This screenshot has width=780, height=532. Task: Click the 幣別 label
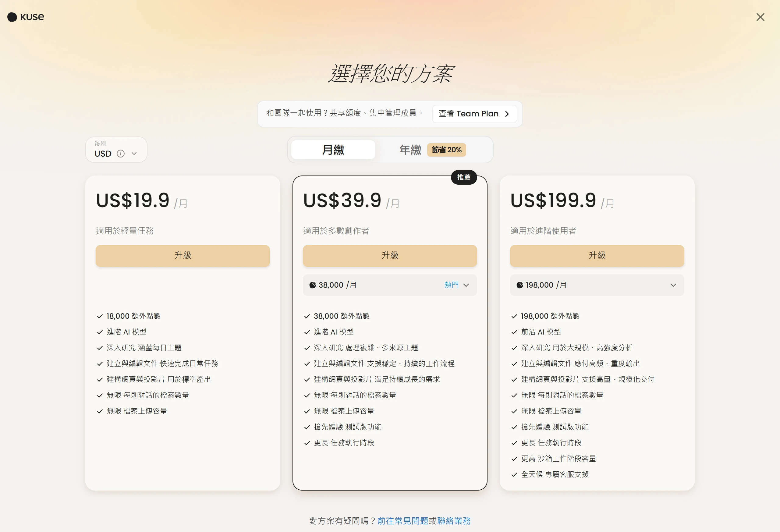click(100, 143)
